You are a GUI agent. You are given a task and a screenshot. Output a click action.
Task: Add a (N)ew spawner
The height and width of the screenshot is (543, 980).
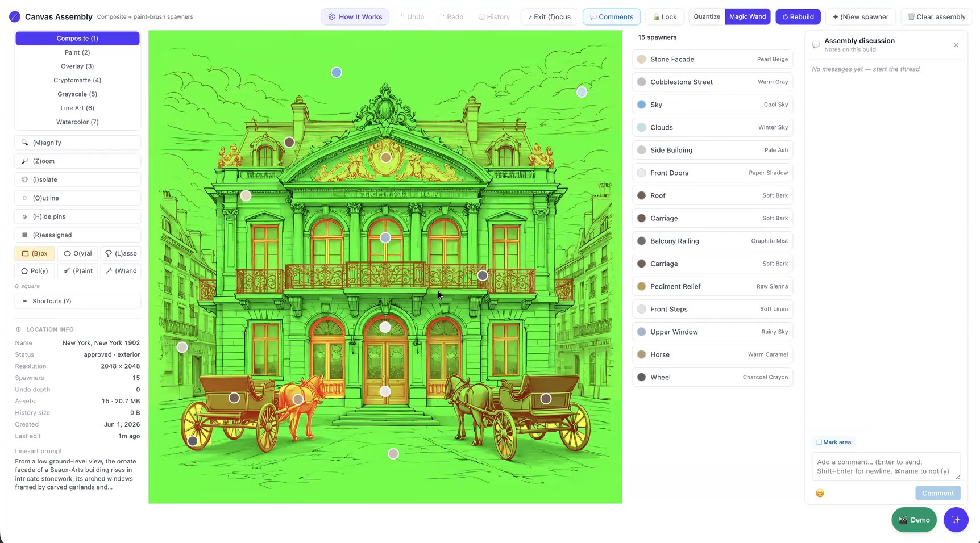coord(861,17)
